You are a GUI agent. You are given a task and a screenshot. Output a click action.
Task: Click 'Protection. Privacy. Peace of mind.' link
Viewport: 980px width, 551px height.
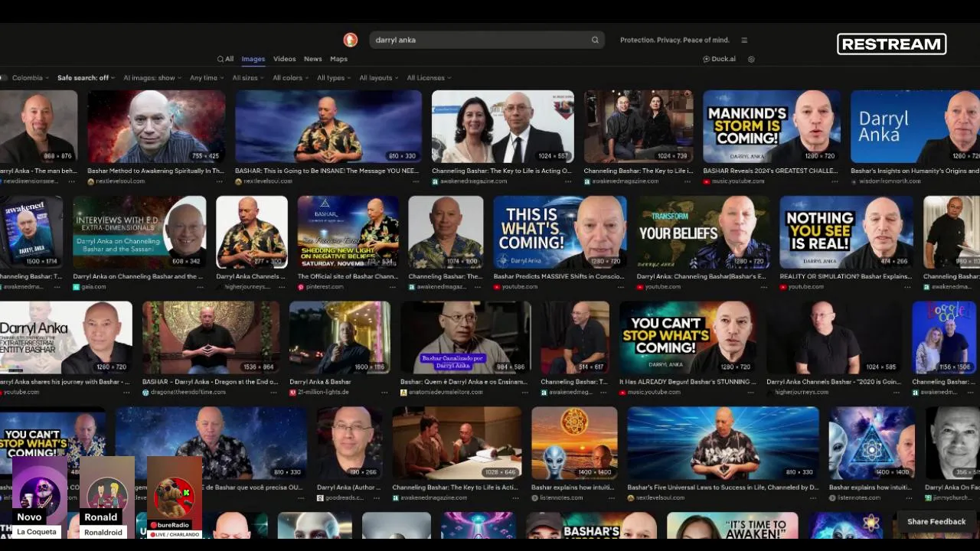675,40
